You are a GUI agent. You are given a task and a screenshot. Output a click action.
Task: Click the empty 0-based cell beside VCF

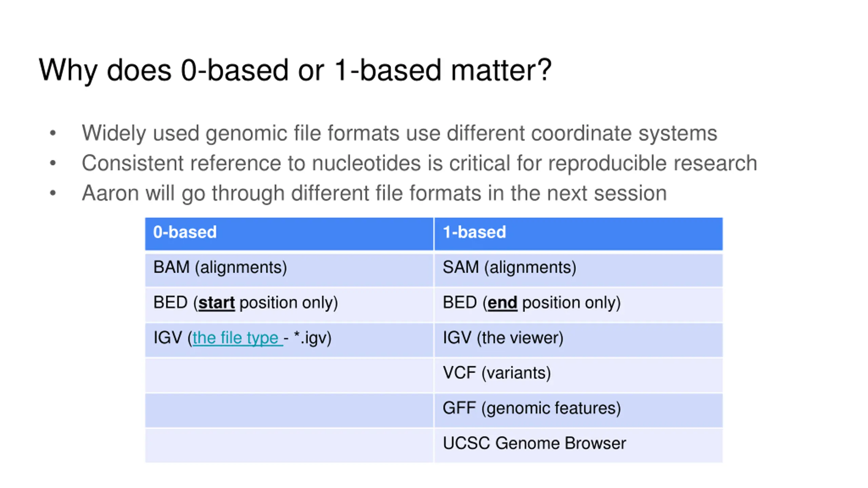point(289,375)
